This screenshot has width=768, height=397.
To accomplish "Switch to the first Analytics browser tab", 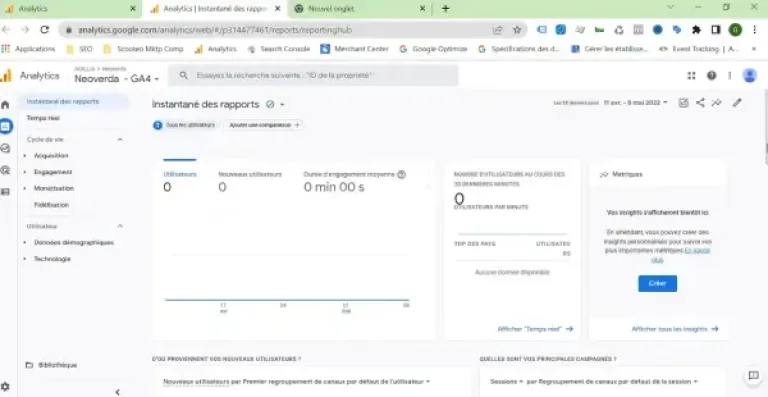I will point(69,9).
